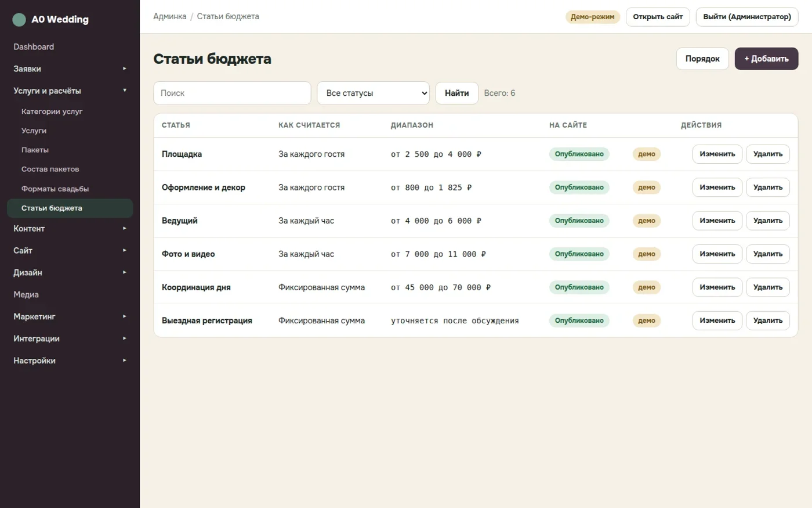Viewport: 812px width, 508px height.
Task: Open the Все статусы status dropdown
Action: tap(373, 93)
